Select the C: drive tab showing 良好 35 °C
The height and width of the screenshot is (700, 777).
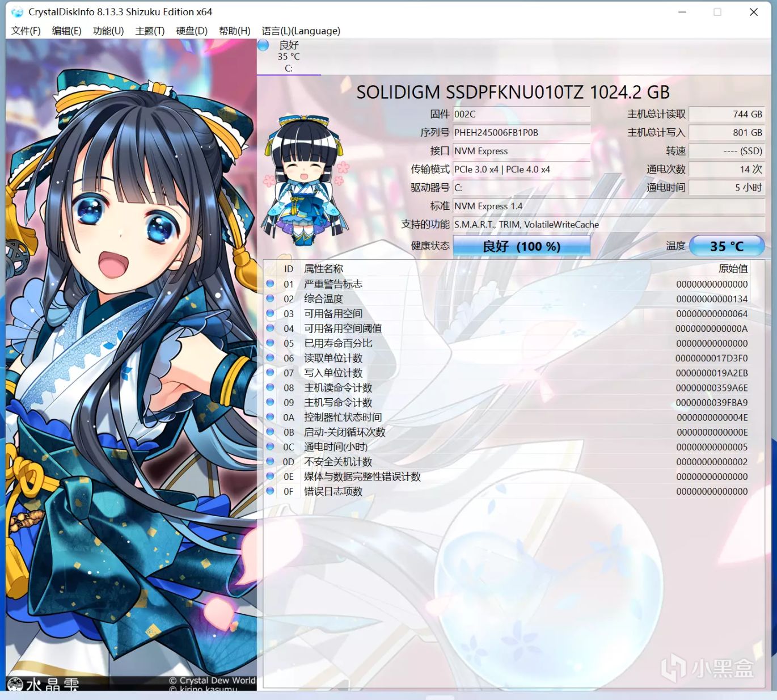pos(289,57)
